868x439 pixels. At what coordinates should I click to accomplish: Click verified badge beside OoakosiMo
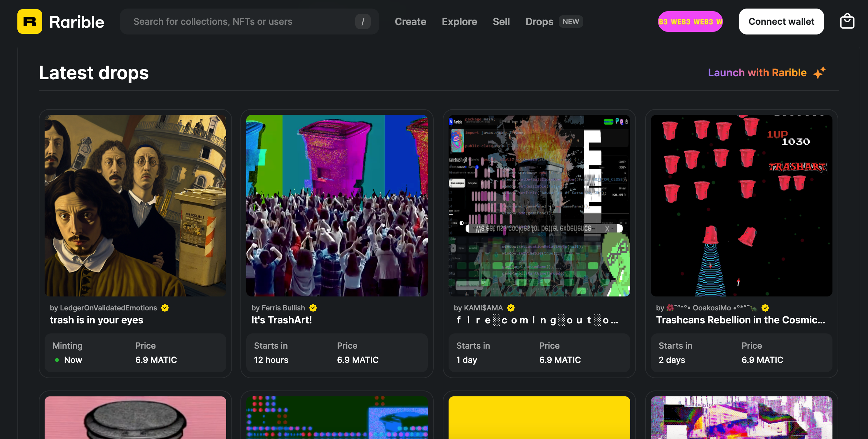coord(765,308)
